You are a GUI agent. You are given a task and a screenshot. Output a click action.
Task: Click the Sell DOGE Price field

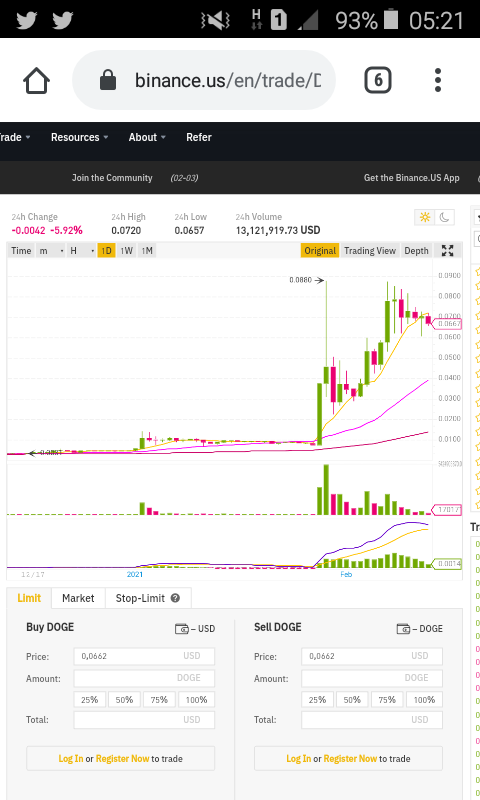[x=372, y=656]
